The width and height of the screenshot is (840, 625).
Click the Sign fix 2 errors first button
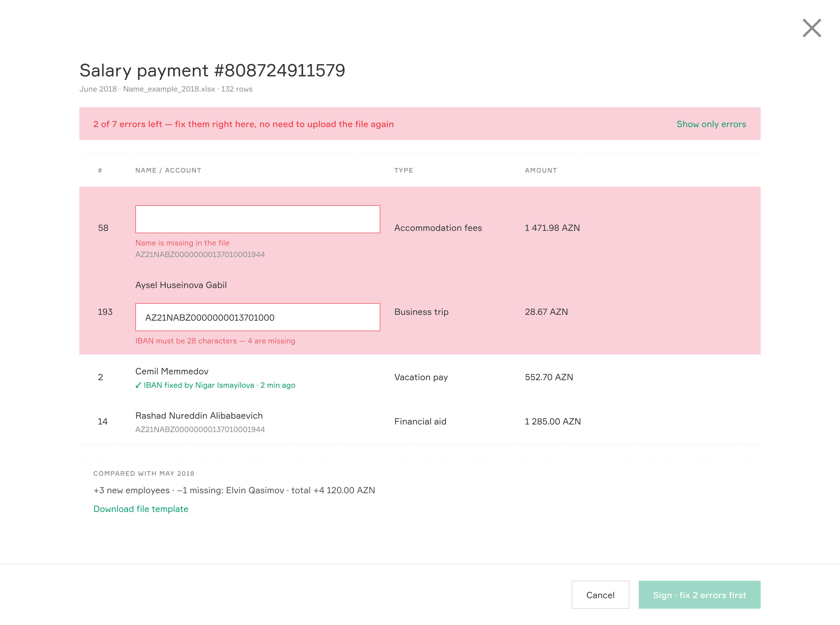(x=699, y=595)
